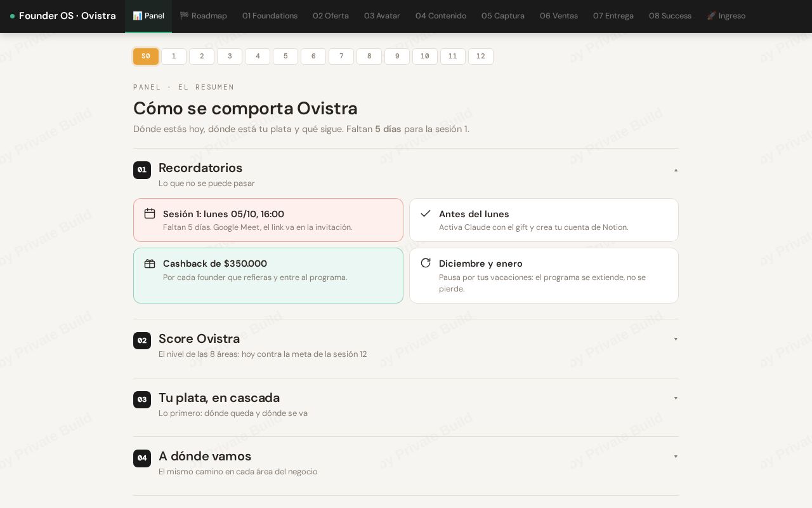Click the Score Ovistra section heading
Screen dimensions: 812x508
click(x=199, y=339)
